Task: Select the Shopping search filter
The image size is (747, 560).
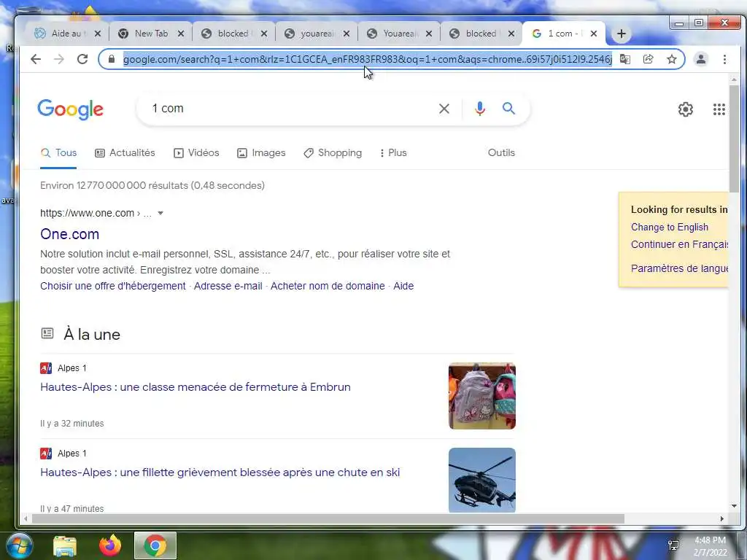Action: coord(333,153)
